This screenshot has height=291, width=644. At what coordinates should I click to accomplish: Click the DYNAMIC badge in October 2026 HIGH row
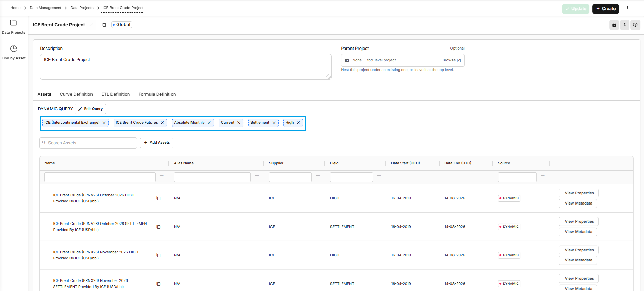(x=509, y=198)
